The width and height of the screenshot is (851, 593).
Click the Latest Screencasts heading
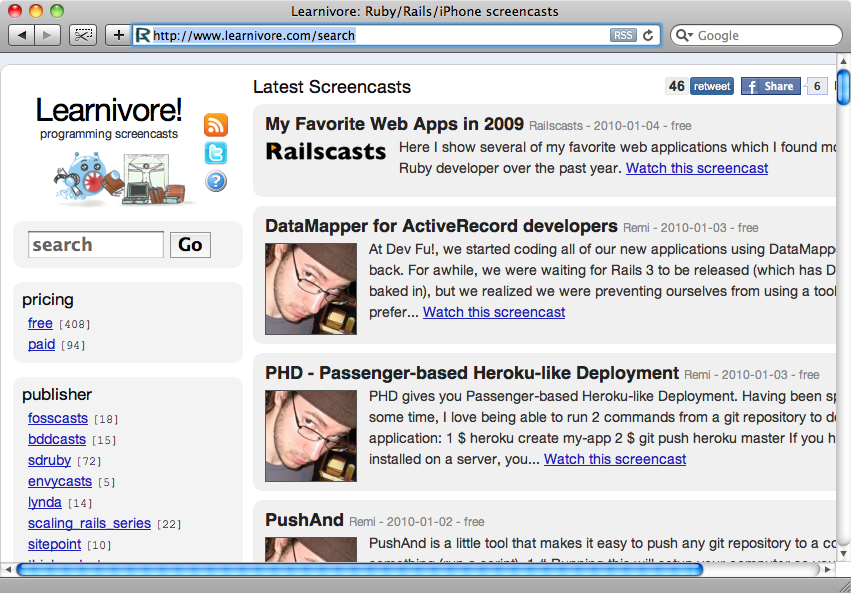click(332, 87)
